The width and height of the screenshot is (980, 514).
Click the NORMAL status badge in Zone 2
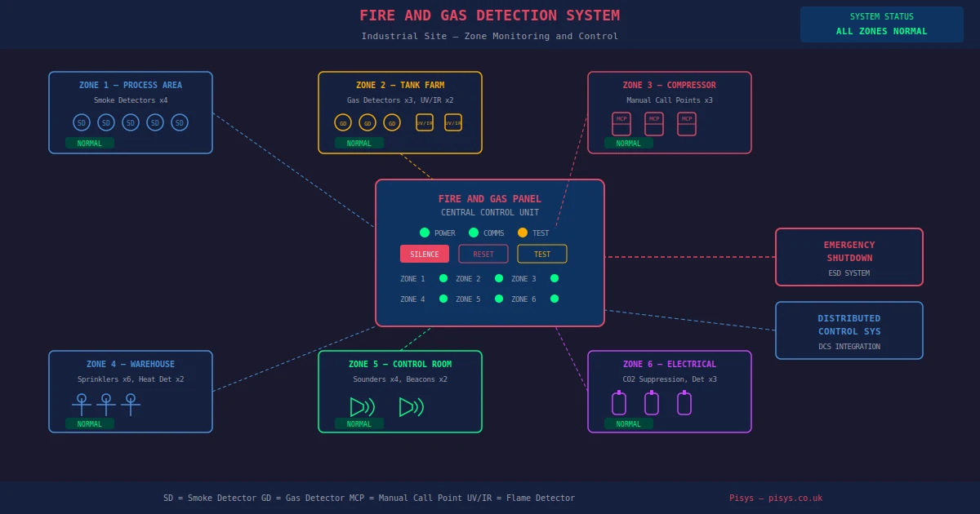[x=359, y=143]
